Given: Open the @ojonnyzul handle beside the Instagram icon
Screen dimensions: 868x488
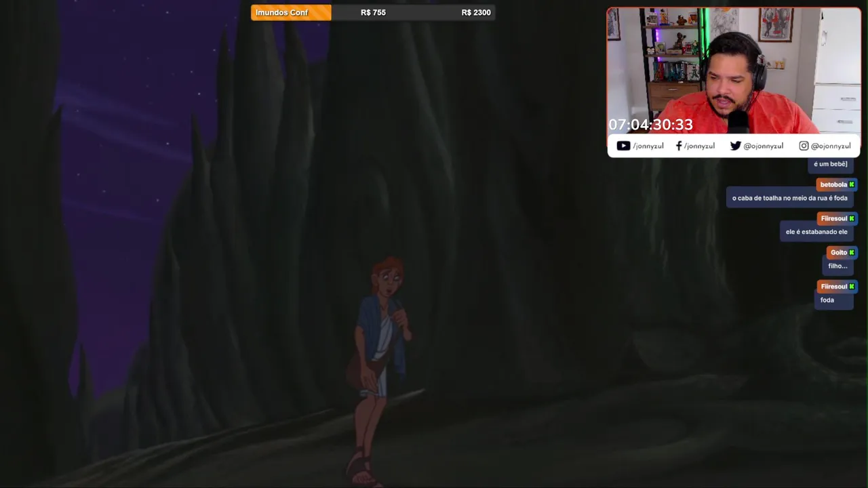Looking at the screenshot, I should tap(831, 146).
